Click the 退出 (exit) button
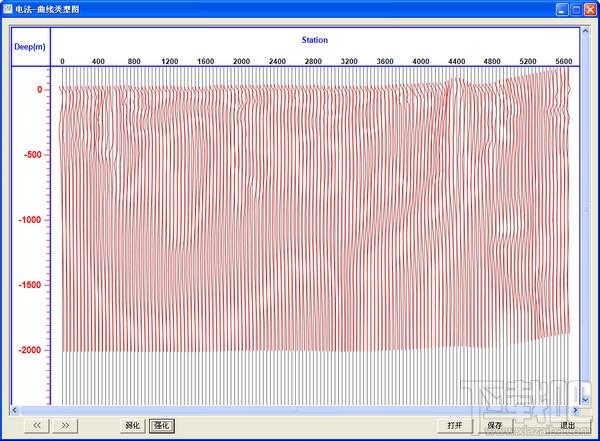 568,425
